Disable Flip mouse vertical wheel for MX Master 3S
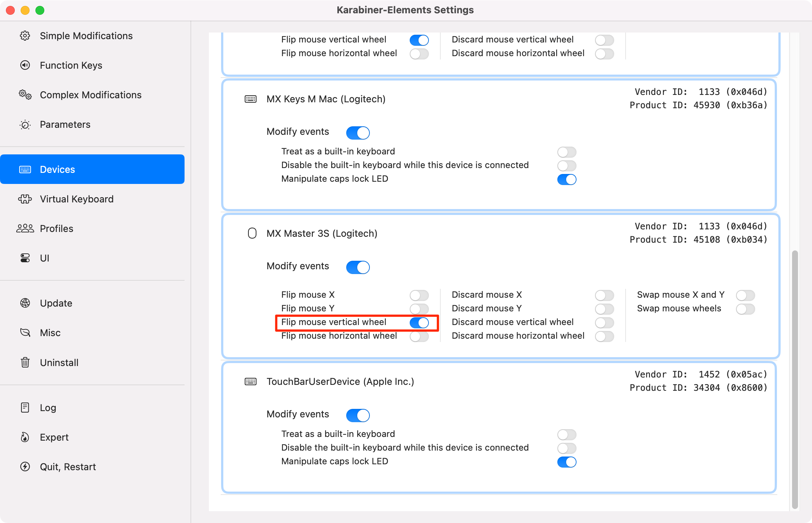Image resolution: width=812 pixels, height=523 pixels. pos(419,322)
